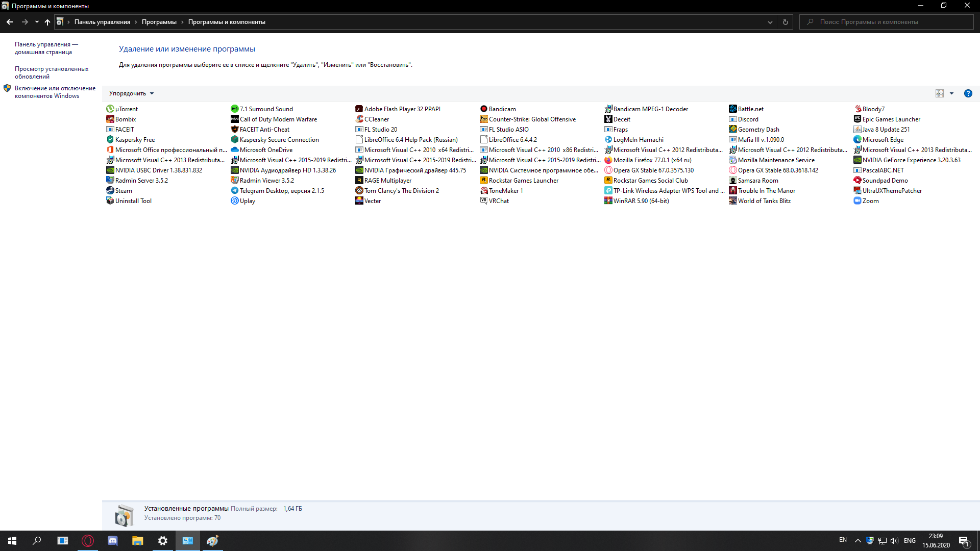Click the Kaspersky Free shield icon
Viewport: 980px width, 551px height.
[x=110, y=139]
